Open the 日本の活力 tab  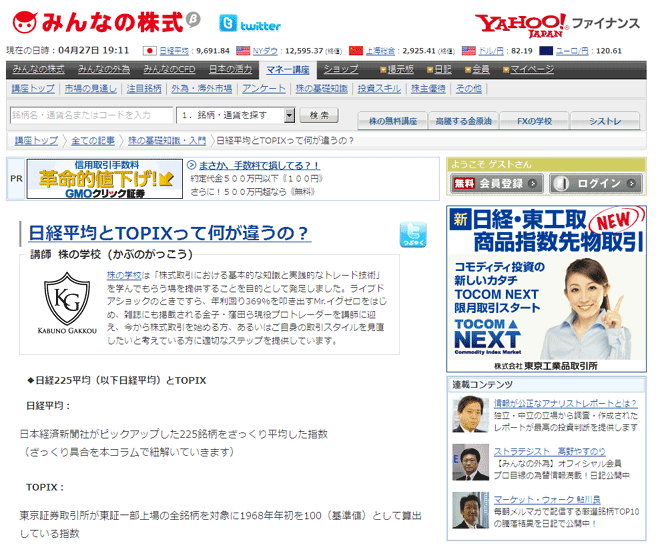coord(230,69)
